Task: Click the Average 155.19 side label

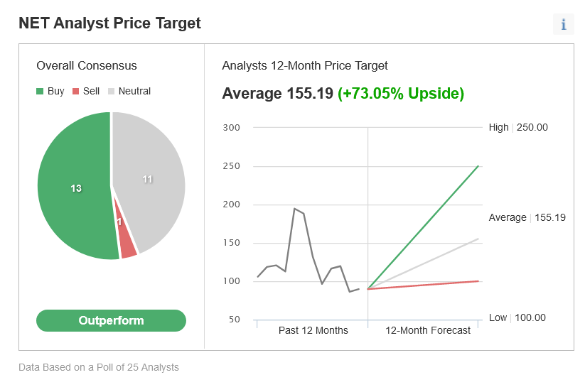Action: click(527, 217)
